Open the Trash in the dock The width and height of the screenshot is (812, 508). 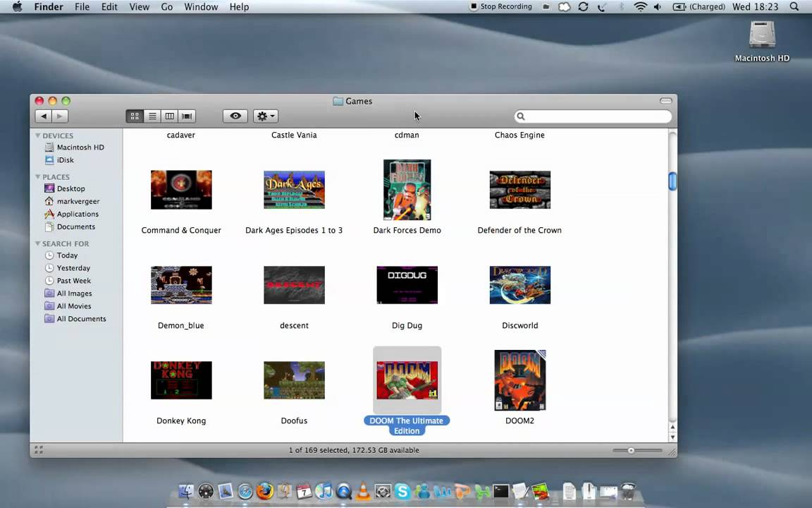pyautogui.click(x=627, y=490)
